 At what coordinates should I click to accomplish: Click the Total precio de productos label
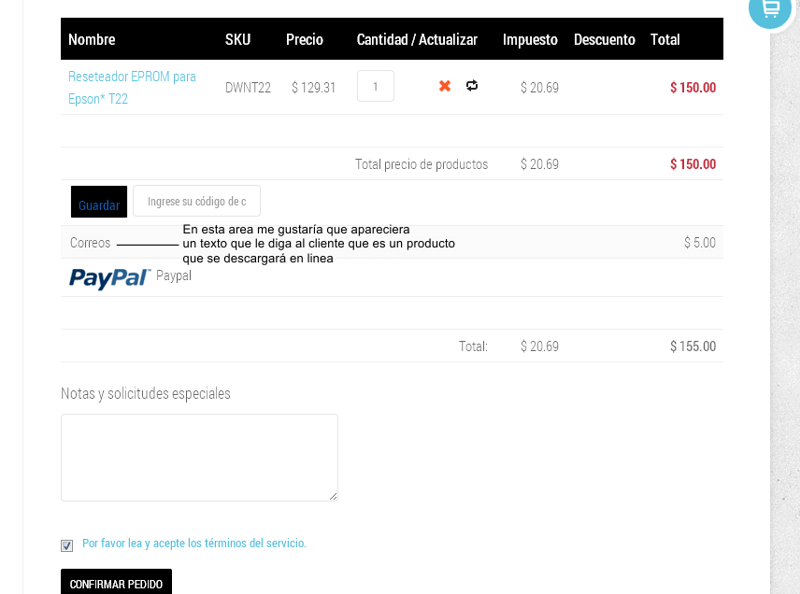click(x=421, y=164)
